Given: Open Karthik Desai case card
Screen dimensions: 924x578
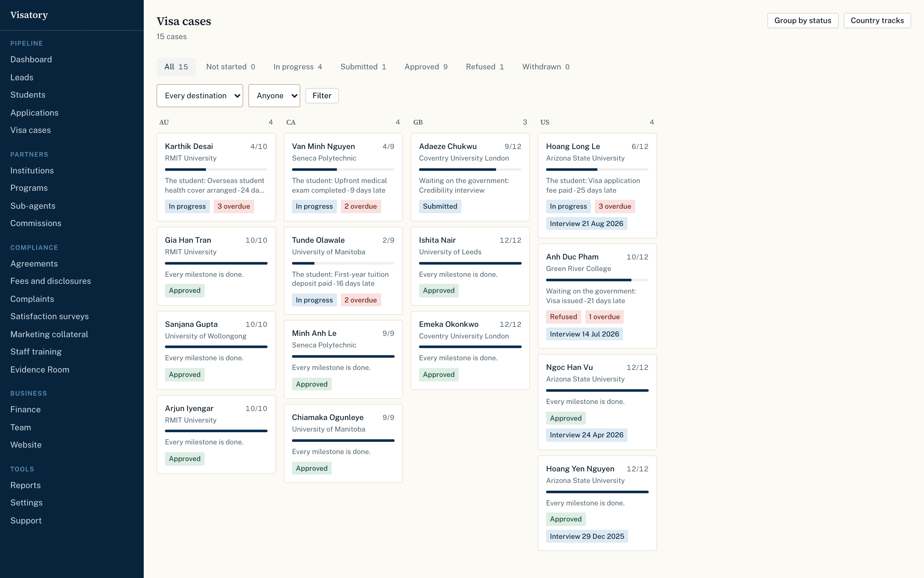Looking at the screenshot, I should pos(216,177).
